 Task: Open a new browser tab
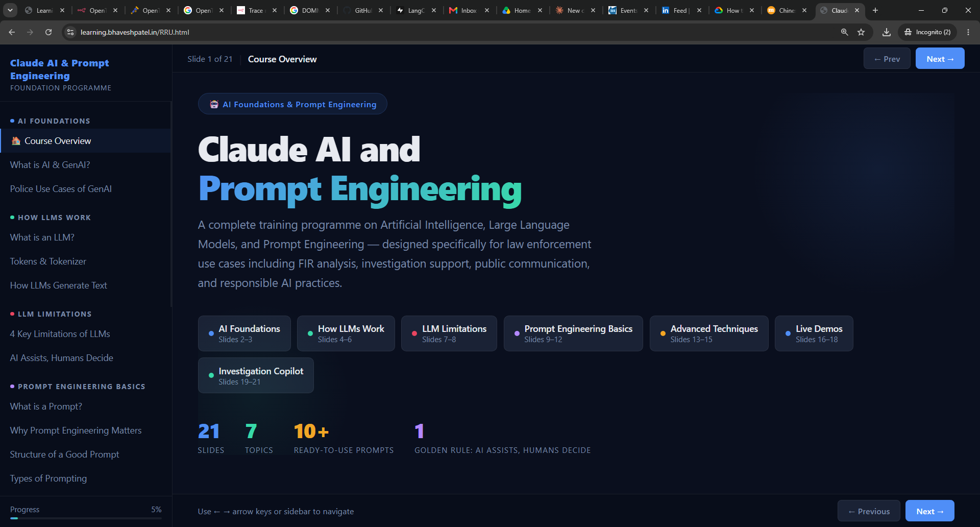coord(875,10)
